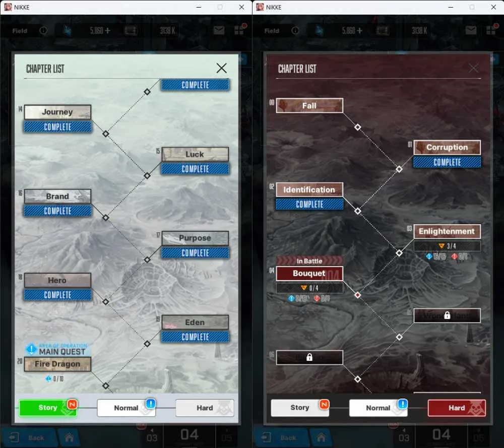Open the mail icon in the left window
The width and height of the screenshot is (504, 448).
pos(219,31)
